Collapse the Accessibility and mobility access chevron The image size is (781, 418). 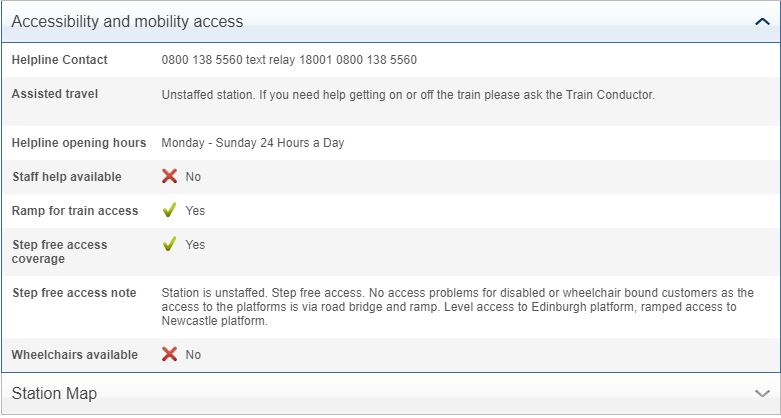[762, 21]
